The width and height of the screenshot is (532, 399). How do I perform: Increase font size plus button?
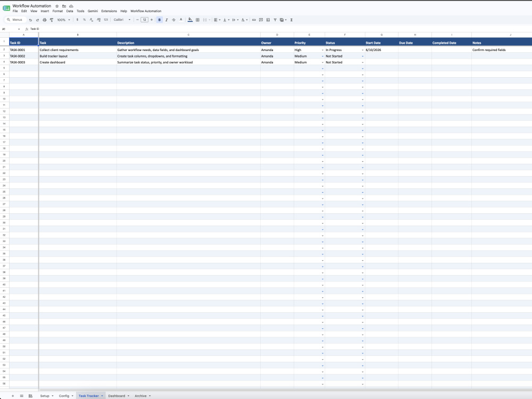[152, 20]
